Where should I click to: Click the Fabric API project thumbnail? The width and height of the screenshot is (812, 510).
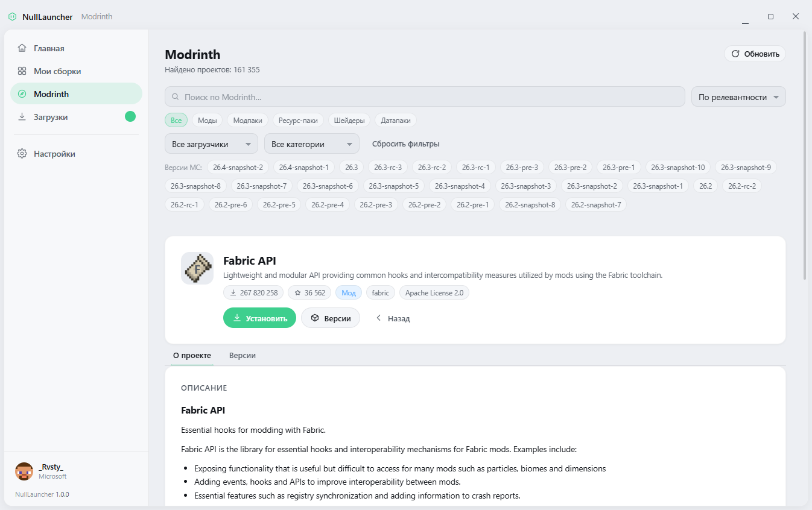(x=197, y=268)
